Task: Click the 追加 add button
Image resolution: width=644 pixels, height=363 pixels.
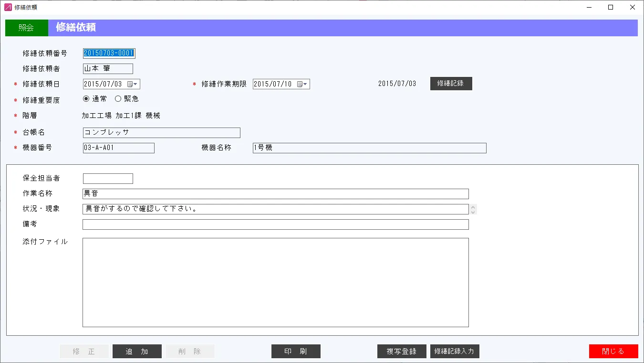Action: click(x=137, y=351)
